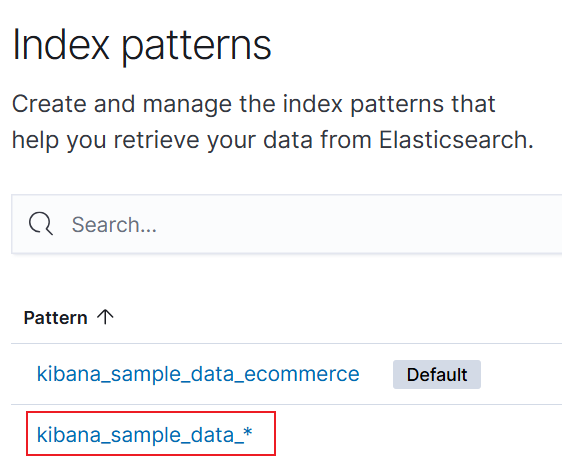
Task: Click the magnifying glass search icon
Action: [x=41, y=224]
